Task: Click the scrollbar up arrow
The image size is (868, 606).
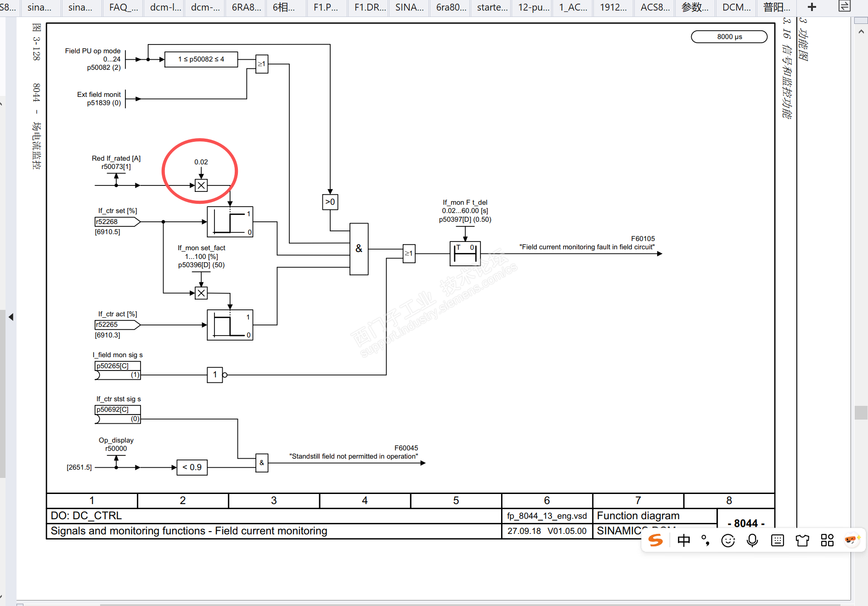Action: [861, 32]
